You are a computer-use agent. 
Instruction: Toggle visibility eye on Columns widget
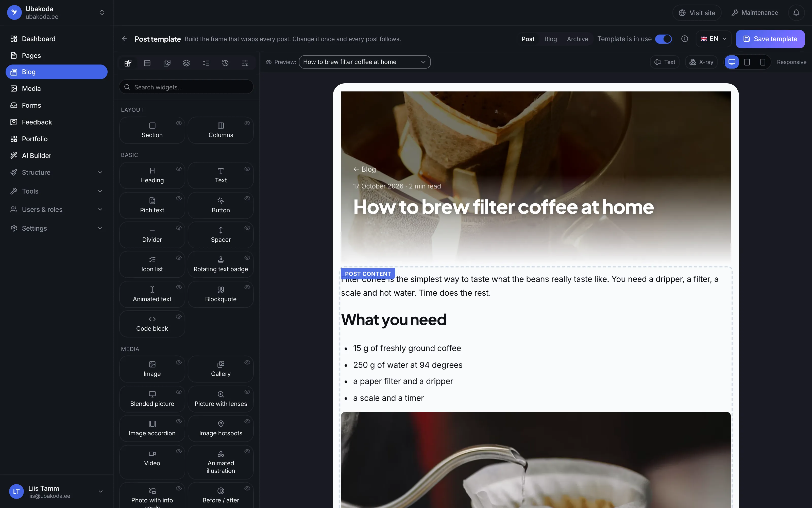(247, 123)
